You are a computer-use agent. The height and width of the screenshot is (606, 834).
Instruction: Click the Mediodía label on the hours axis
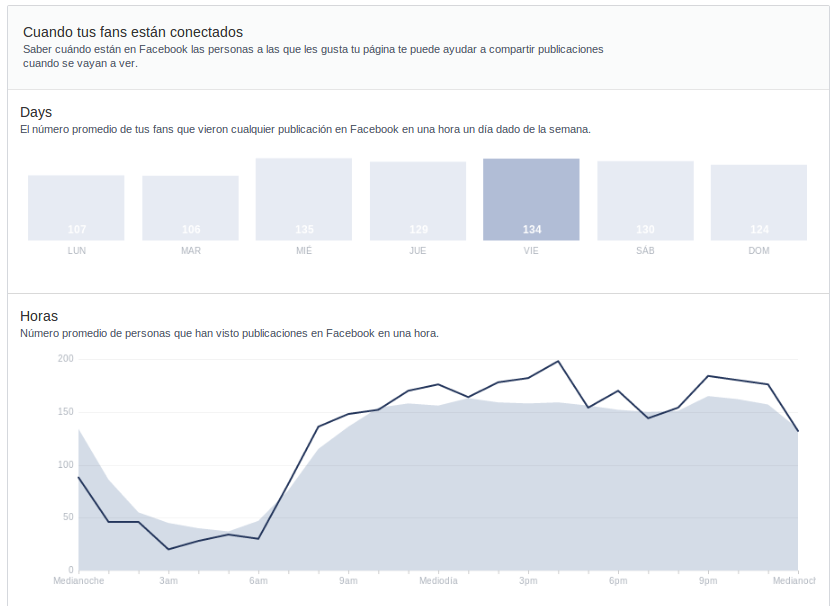(x=438, y=580)
